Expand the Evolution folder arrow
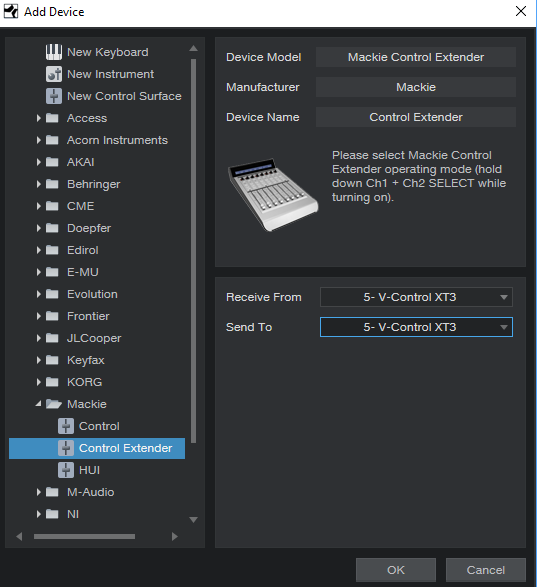This screenshot has width=537, height=587. [x=39, y=294]
